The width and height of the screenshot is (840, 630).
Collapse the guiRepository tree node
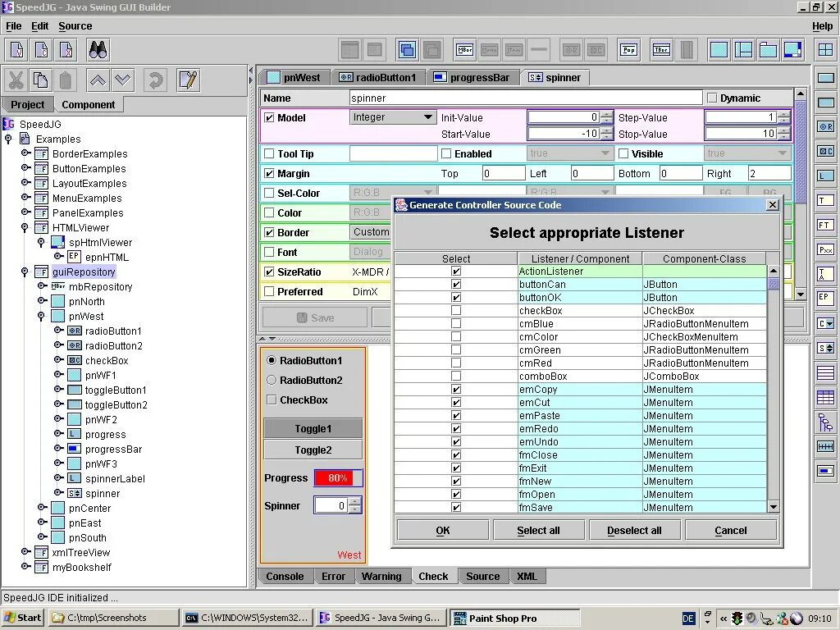tap(25, 272)
